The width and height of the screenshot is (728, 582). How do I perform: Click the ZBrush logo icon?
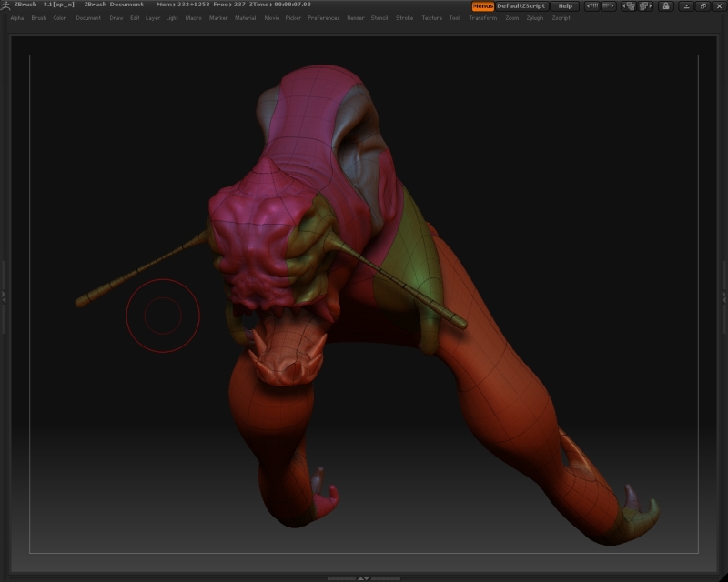pyautogui.click(x=5, y=5)
